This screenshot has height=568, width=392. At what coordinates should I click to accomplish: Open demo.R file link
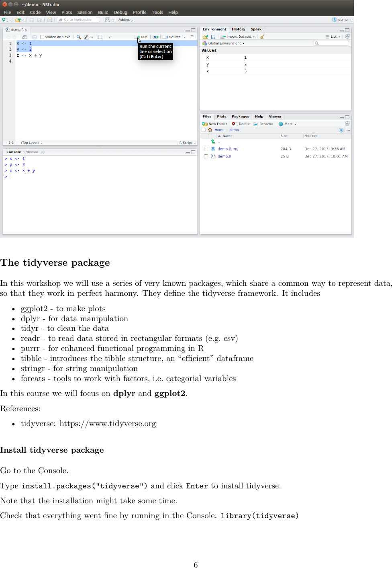(x=224, y=156)
